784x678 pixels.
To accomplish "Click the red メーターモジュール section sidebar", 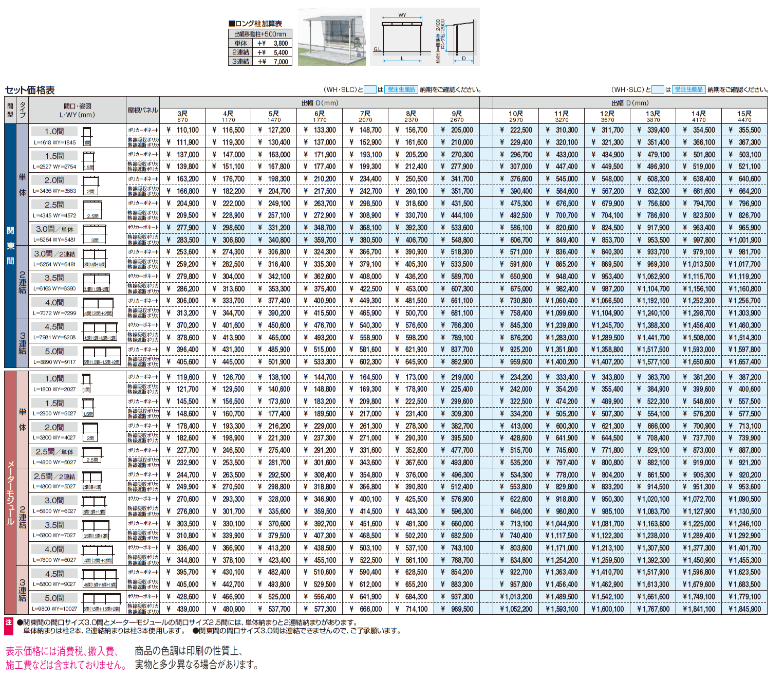I will [10, 492].
